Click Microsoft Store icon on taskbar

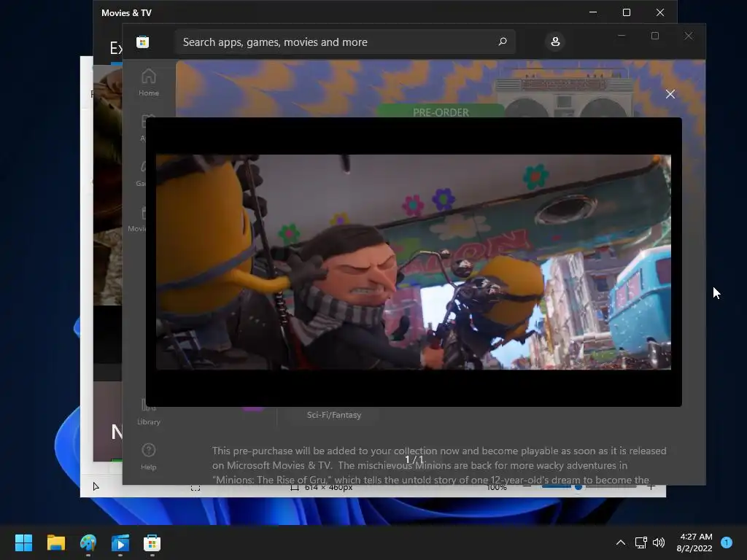[152, 542]
